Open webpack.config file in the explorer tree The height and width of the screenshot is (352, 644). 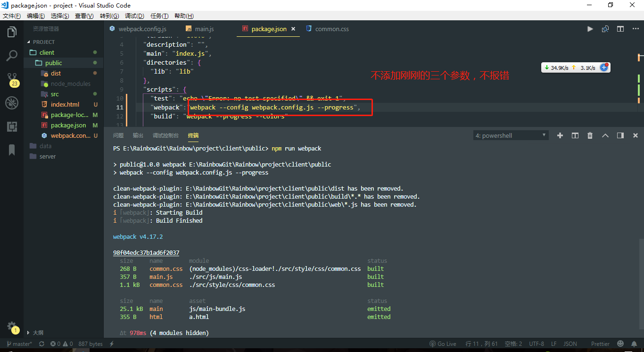[64, 135]
